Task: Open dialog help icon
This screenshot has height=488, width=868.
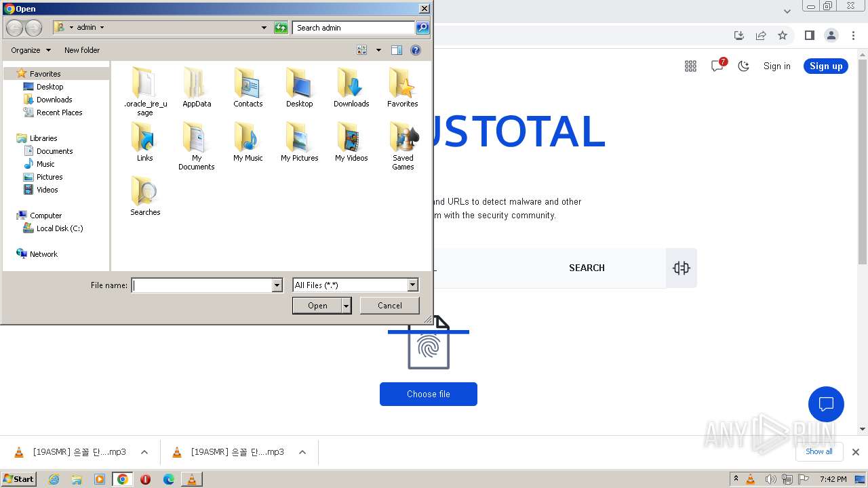Action: point(416,50)
